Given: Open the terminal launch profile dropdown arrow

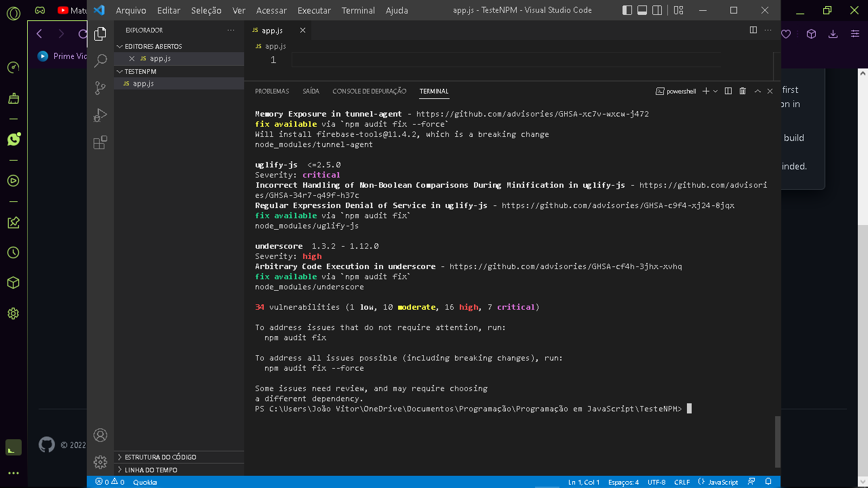Looking at the screenshot, I should 715,91.
